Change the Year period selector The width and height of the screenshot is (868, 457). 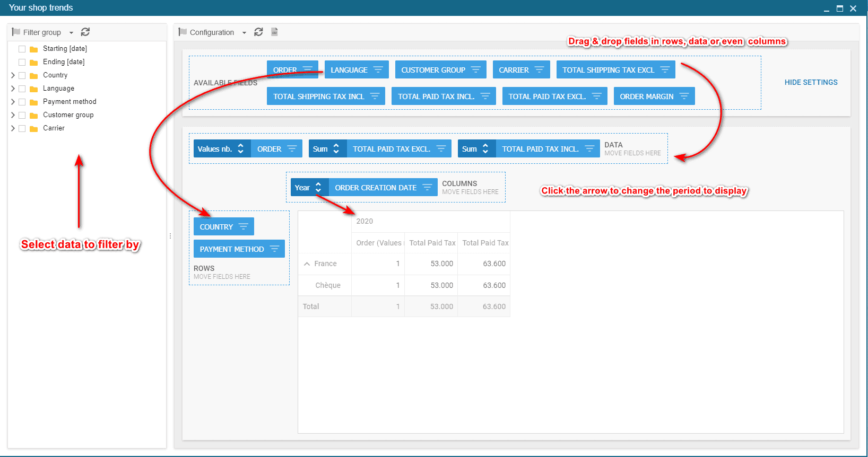[318, 188]
